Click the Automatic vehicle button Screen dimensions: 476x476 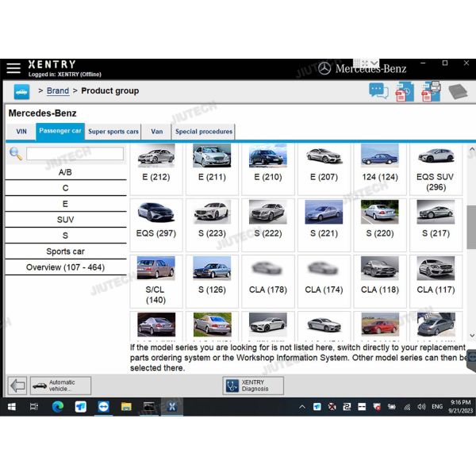pyautogui.click(x=60, y=386)
